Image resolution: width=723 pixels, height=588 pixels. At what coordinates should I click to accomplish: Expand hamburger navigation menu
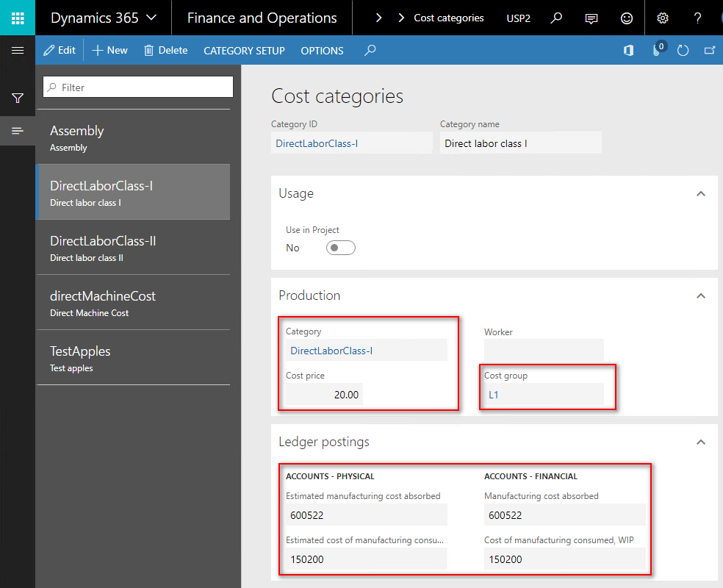click(x=18, y=50)
